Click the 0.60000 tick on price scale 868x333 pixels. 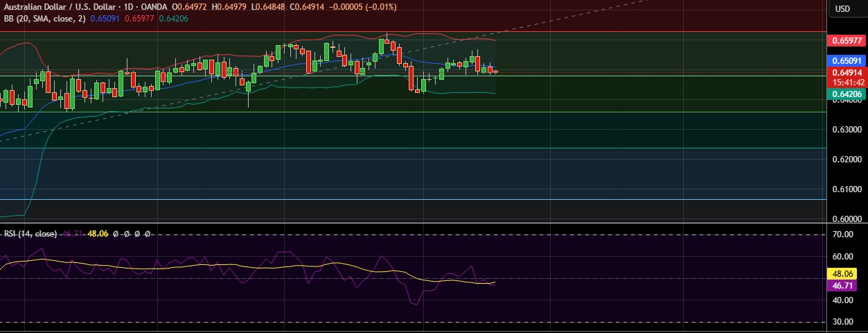click(x=845, y=219)
